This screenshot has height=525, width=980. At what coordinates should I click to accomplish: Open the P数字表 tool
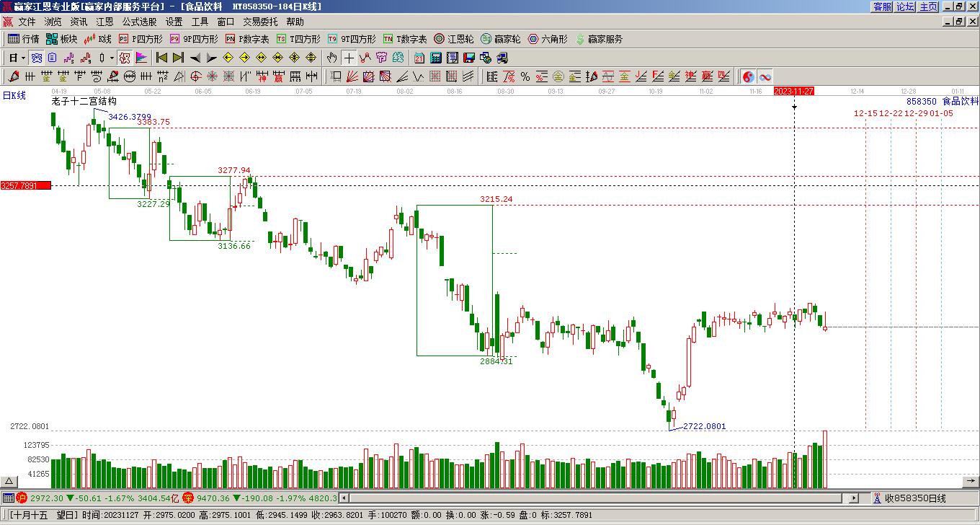click(247, 39)
